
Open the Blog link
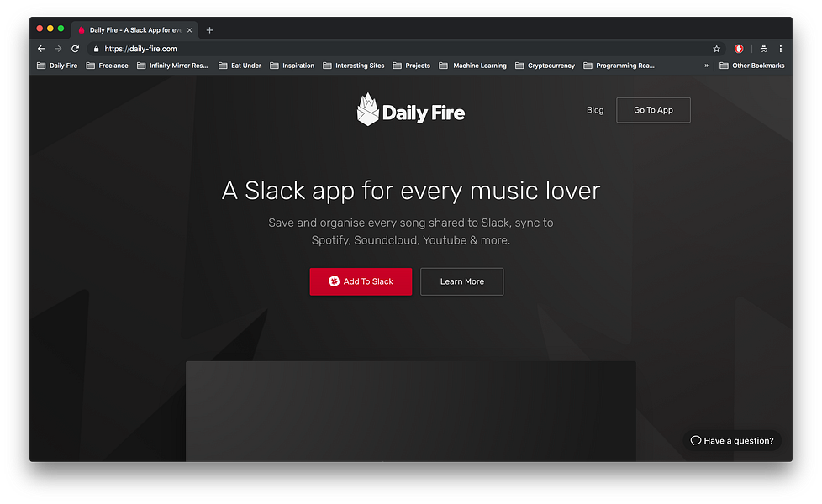[x=595, y=110]
